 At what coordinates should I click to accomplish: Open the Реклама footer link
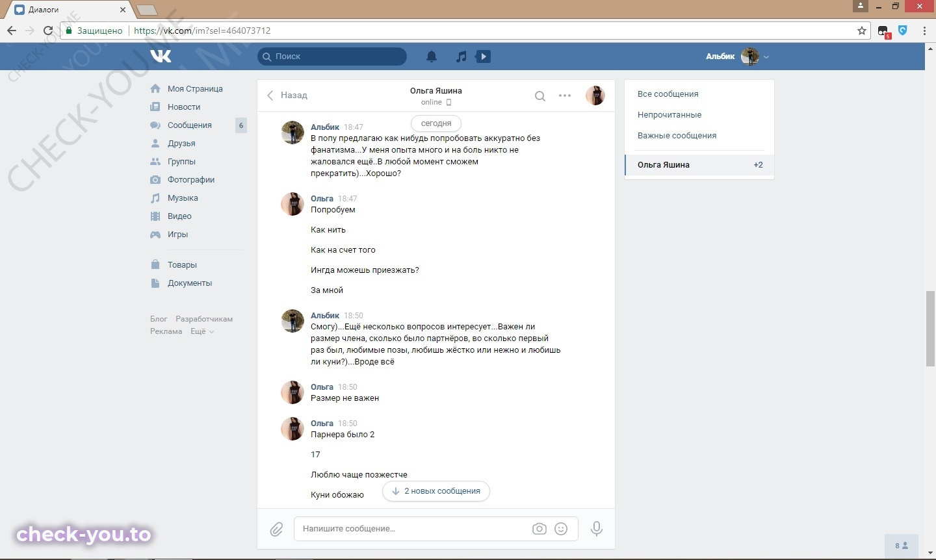click(x=166, y=331)
